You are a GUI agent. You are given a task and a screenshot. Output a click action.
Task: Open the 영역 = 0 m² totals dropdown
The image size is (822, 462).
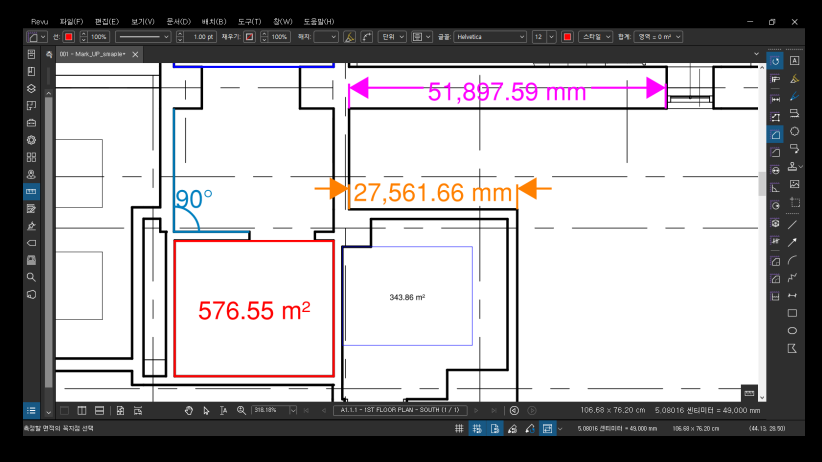(x=658, y=37)
